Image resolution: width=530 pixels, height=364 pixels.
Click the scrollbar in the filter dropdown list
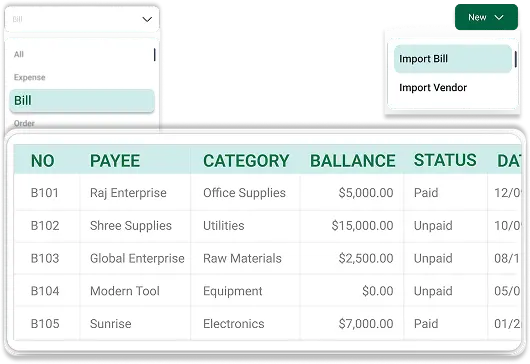click(154, 55)
